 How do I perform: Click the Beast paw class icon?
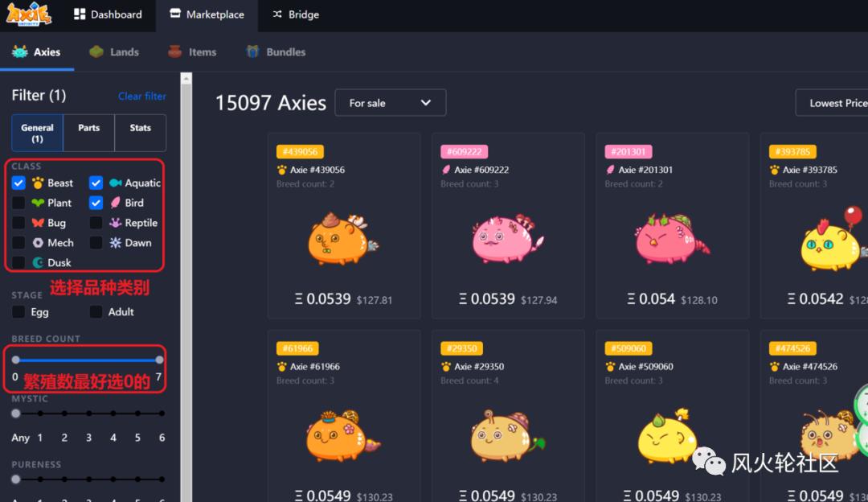click(38, 183)
